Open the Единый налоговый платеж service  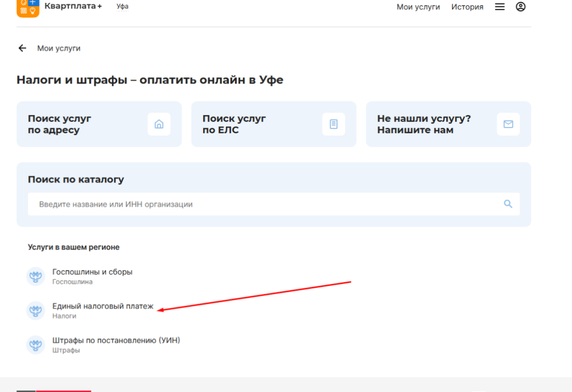click(x=103, y=307)
